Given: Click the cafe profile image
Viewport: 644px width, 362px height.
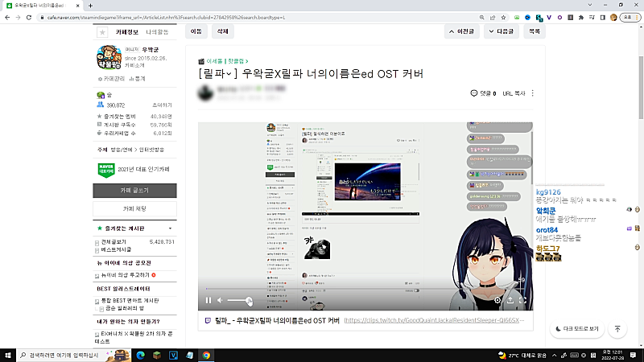Looking at the screenshot, I should (109, 57).
